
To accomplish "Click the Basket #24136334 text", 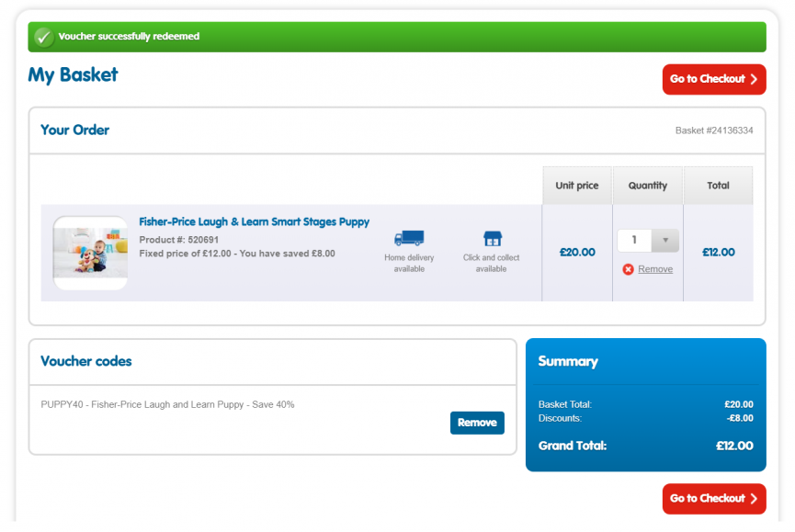I will tap(714, 130).
